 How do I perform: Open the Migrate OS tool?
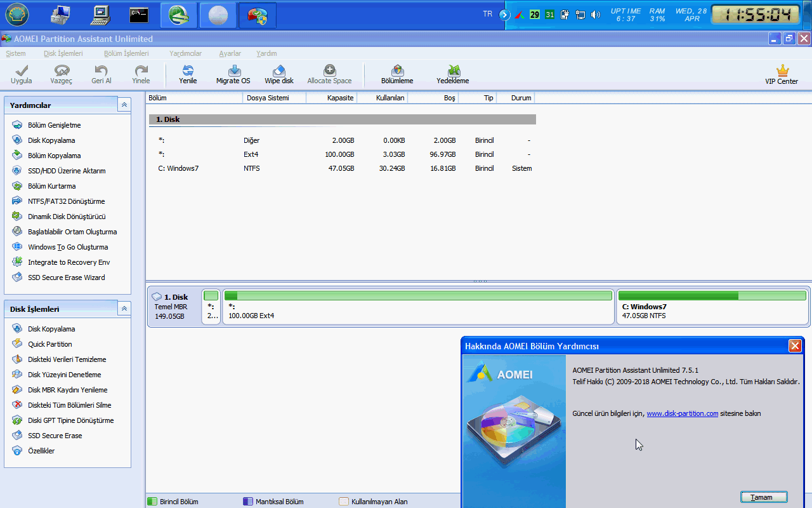(233, 74)
